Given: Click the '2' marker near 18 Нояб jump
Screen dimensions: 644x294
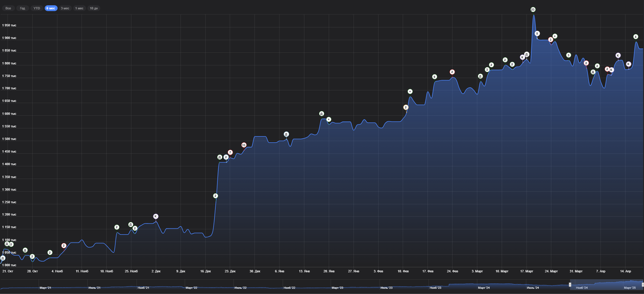Looking at the screenshot, I should pos(117,227).
